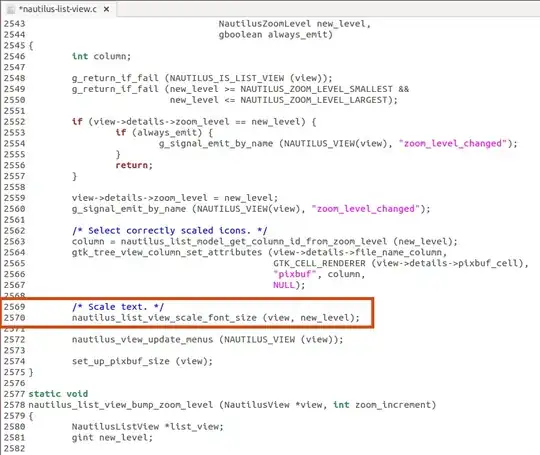
Task: Click nautilus_list_view_bump_zoom_level function name
Action: (121, 405)
